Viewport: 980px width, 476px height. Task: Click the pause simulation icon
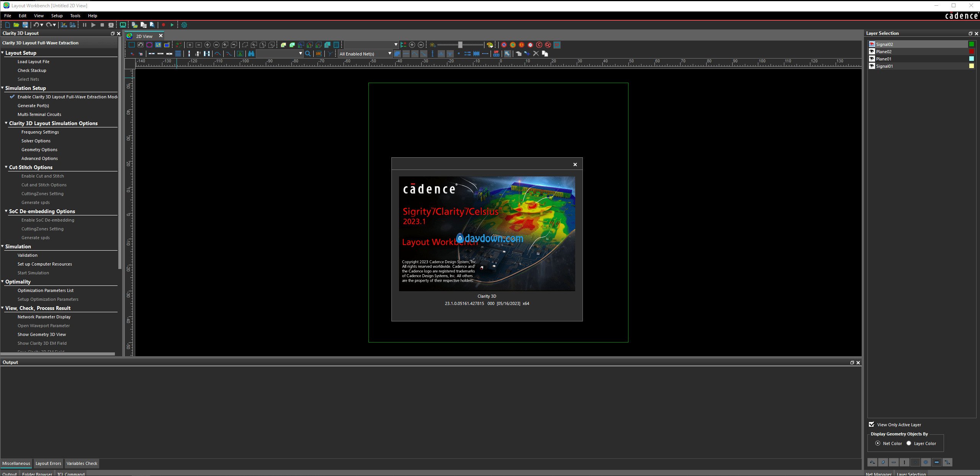(x=85, y=25)
